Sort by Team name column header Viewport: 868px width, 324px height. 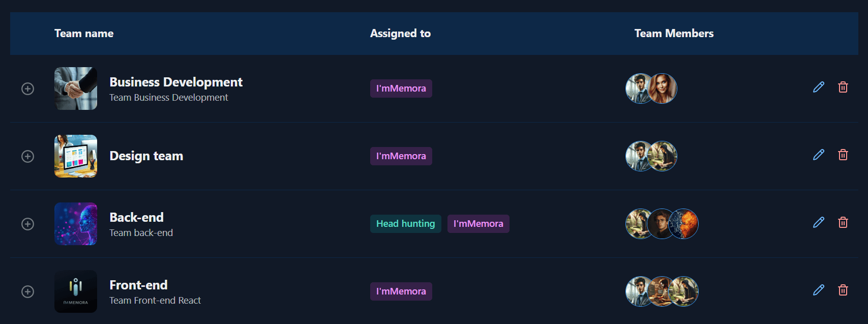84,34
